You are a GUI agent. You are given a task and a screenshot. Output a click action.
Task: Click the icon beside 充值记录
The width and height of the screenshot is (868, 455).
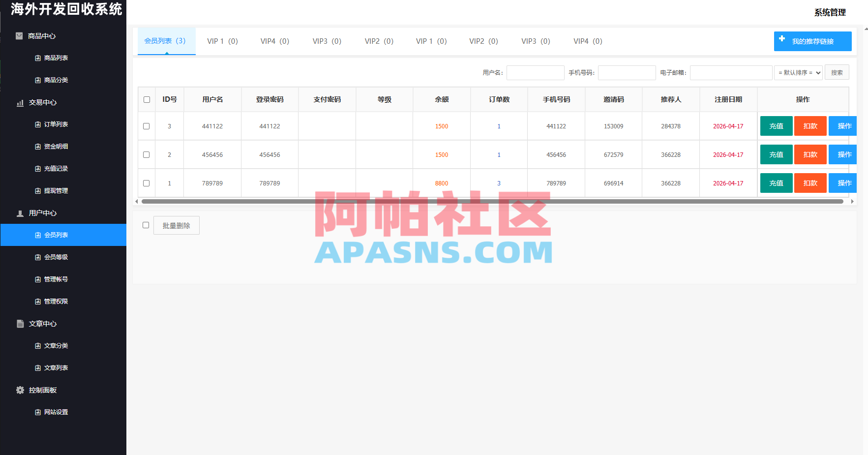click(x=38, y=169)
